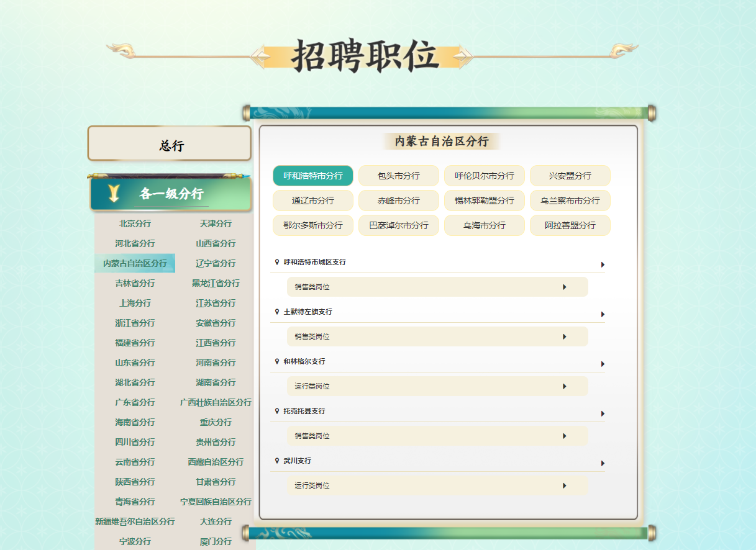Screen dimensions: 756x550
Task: Switch to the 包头市分行 tab
Action: click(399, 176)
